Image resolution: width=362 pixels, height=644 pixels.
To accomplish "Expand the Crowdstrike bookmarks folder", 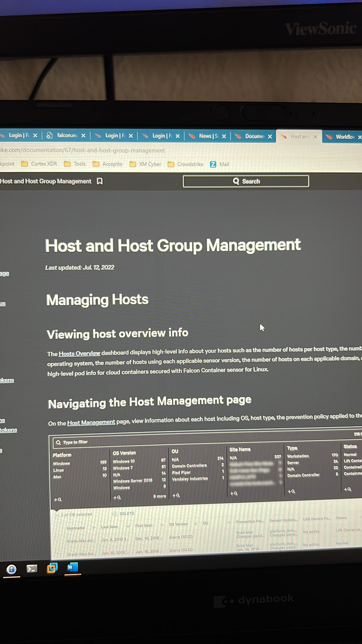I will pos(186,164).
